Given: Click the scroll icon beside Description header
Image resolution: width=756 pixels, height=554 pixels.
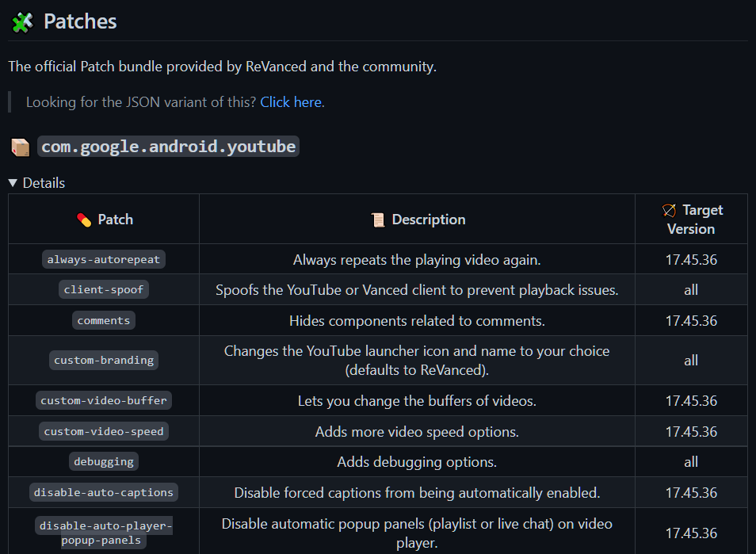Looking at the screenshot, I should [x=378, y=220].
